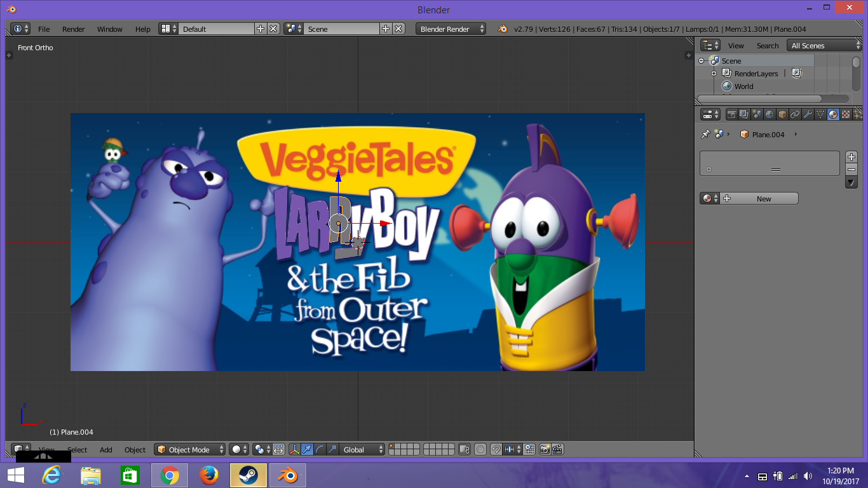Open Modifiers wrench tab
868x488 pixels.
pyautogui.click(x=808, y=114)
